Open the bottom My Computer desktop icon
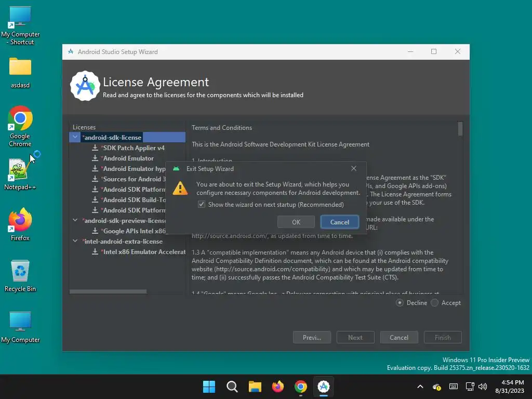The width and height of the screenshot is (532, 399). [x=20, y=327]
